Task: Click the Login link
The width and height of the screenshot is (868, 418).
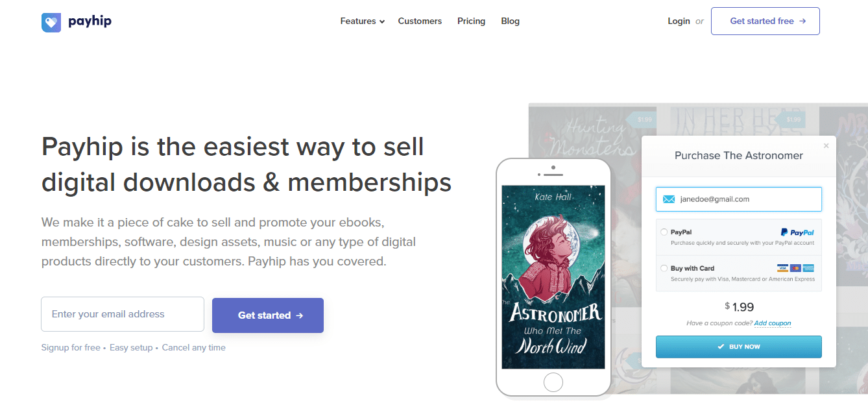Action: coord(679,21)
